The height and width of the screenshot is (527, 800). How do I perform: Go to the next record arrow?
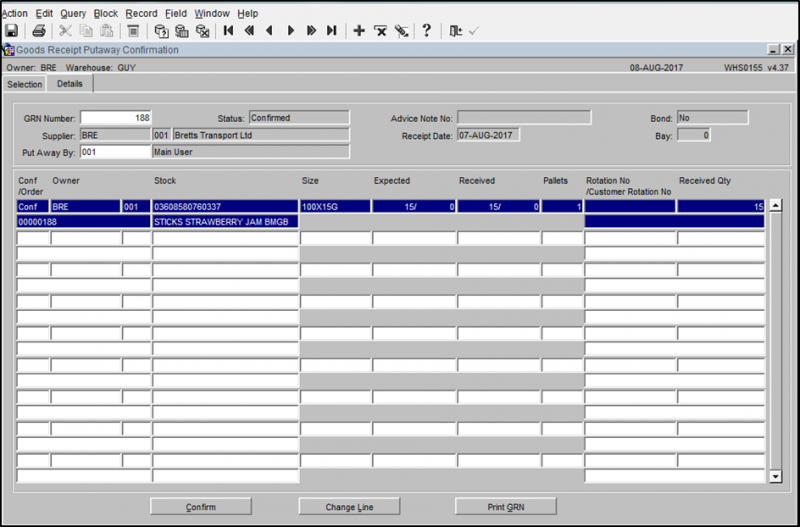(291, 31)
